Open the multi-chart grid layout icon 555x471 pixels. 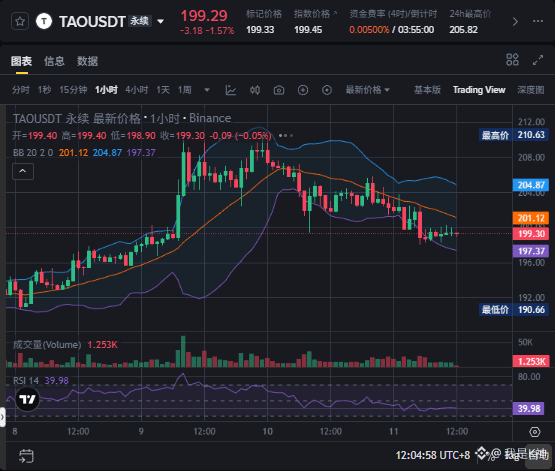pyautogui.click(x=512, y=60)
